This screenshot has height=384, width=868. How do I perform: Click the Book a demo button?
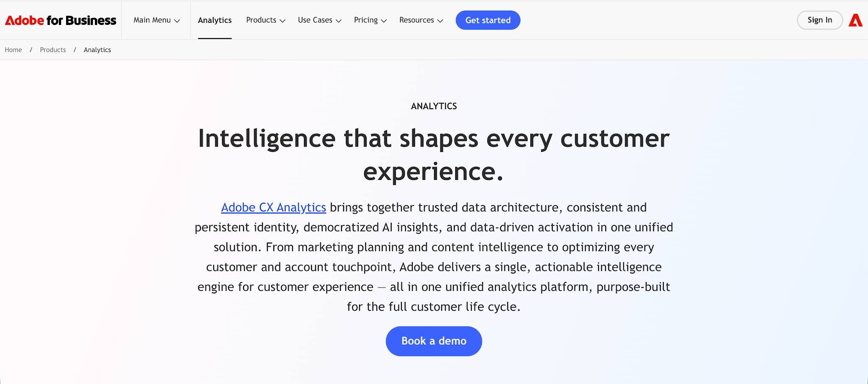[434, 341]
